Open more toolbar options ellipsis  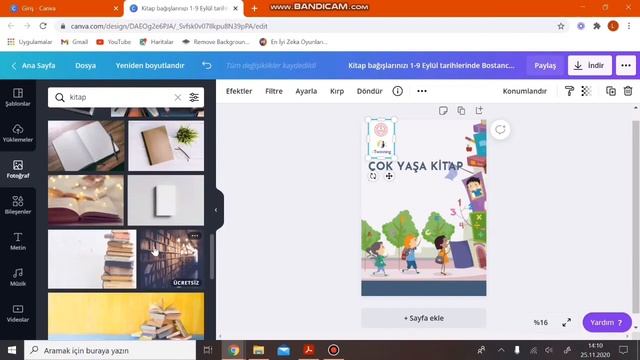(x=422, y=91)
